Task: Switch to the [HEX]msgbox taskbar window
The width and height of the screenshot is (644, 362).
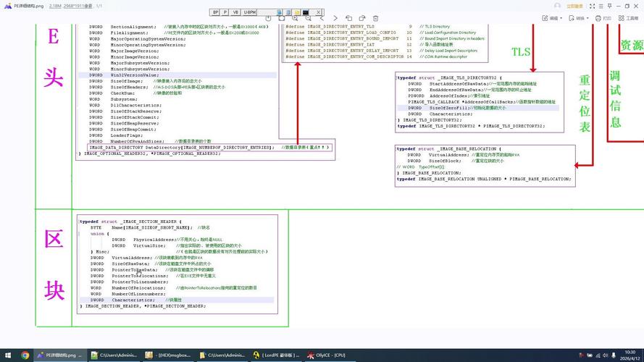Action: coord(168,355)
